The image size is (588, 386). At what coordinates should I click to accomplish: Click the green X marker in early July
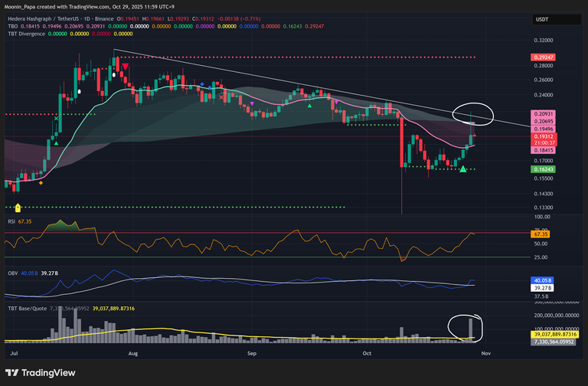point(57,119)
